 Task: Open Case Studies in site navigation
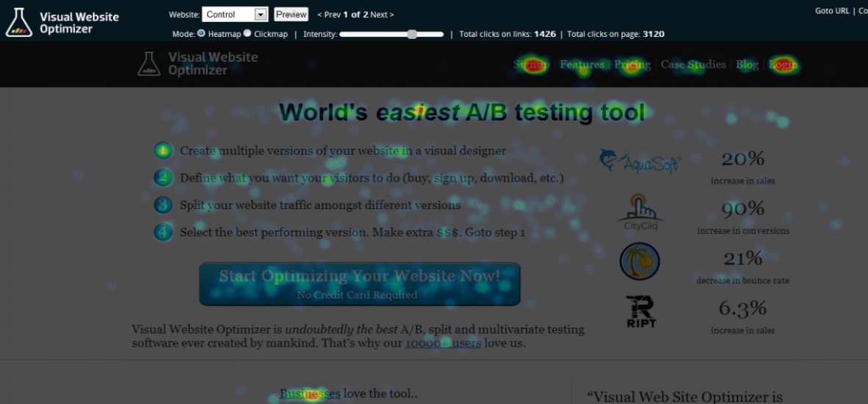[693, 65]
